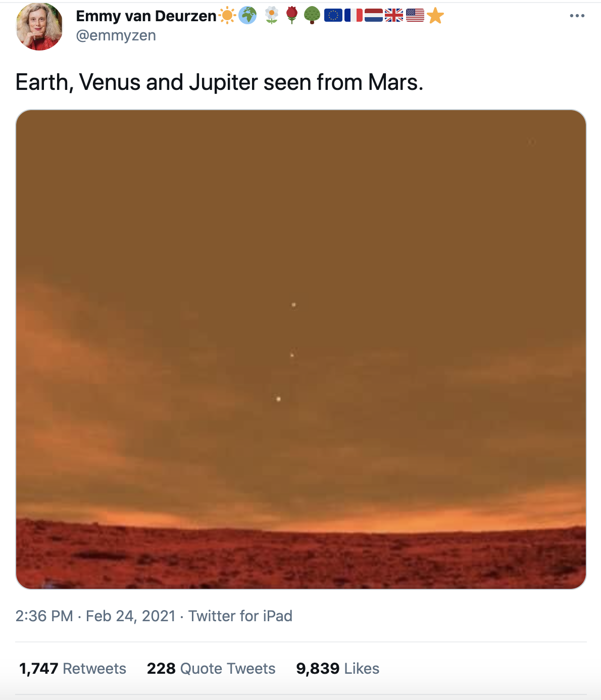
Task: Click the United States flag emoji
Action: [415, 16]
